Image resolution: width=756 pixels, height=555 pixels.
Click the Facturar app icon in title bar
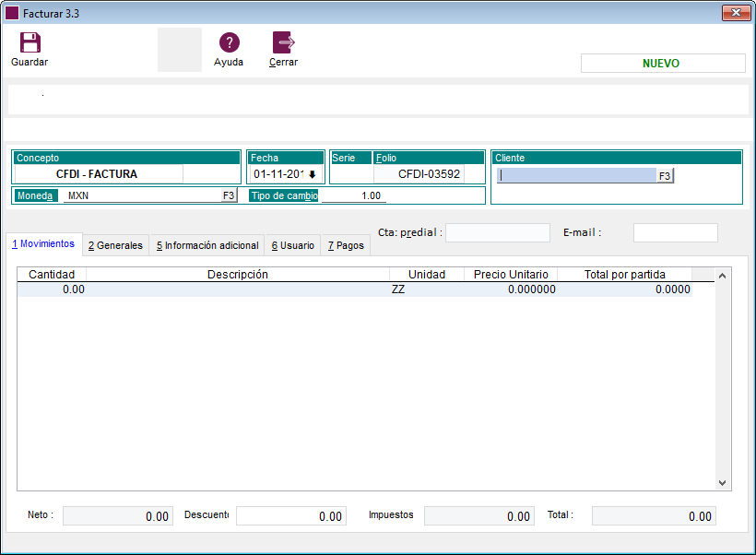[x=12, y=13]
